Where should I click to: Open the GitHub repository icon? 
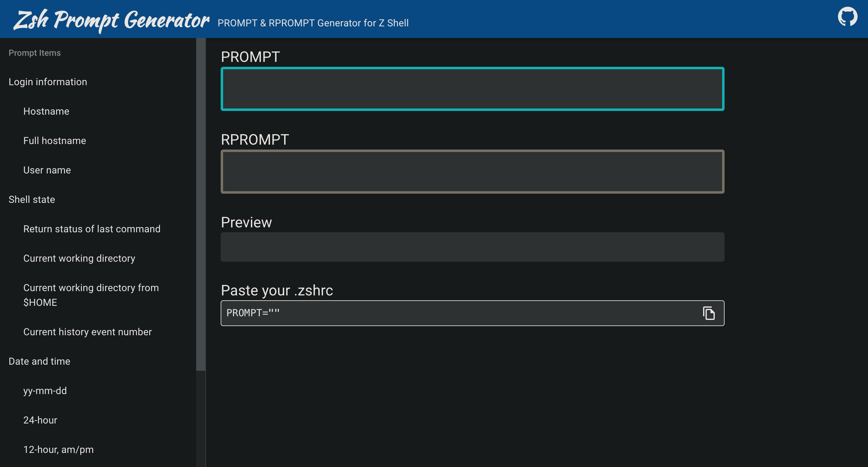[x=847, y=17]
